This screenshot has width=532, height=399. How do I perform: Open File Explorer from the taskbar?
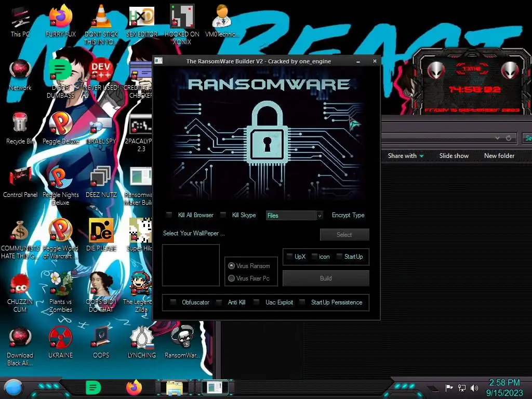pos(175,388)
